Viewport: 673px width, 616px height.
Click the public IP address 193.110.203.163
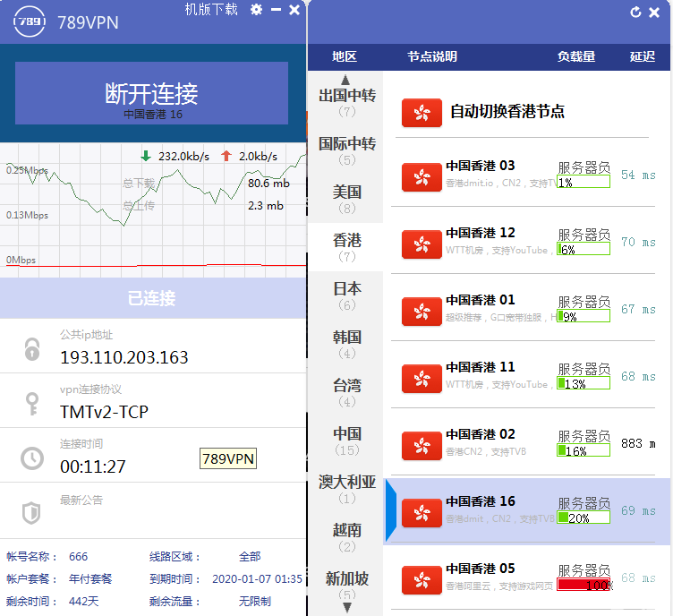(x=124, y=357)
